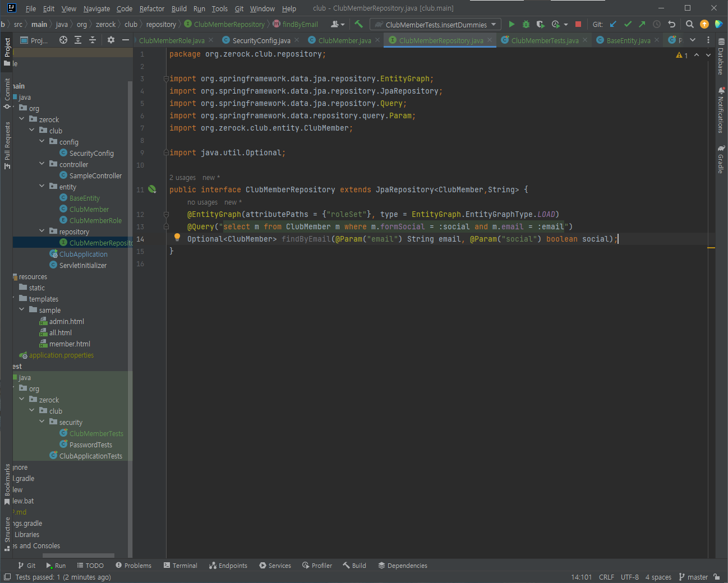Open editor tab options three dots
The height and width of the screenshot is (583, 728).
click(x=708, y=40)
